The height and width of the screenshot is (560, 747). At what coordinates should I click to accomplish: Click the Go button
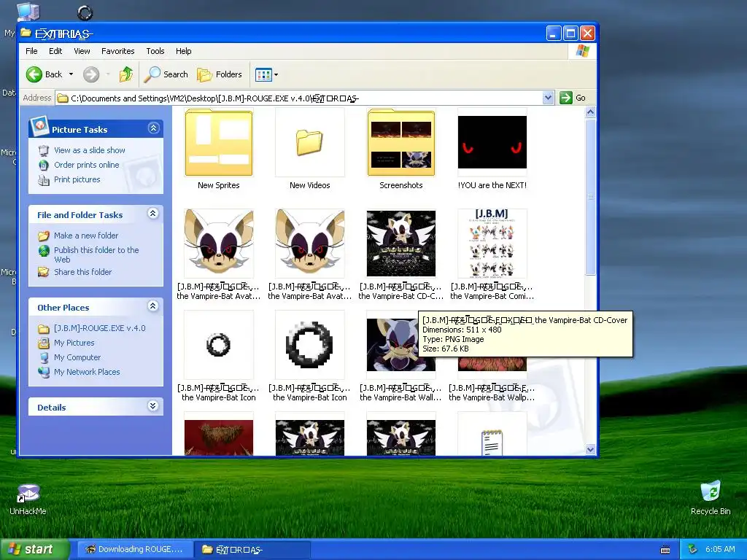(x=573, y=98)
